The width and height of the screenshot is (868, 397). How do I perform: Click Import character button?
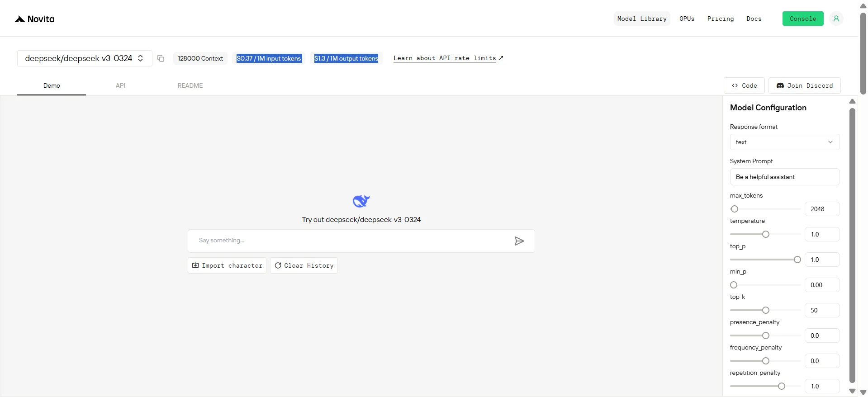[227, 265]
